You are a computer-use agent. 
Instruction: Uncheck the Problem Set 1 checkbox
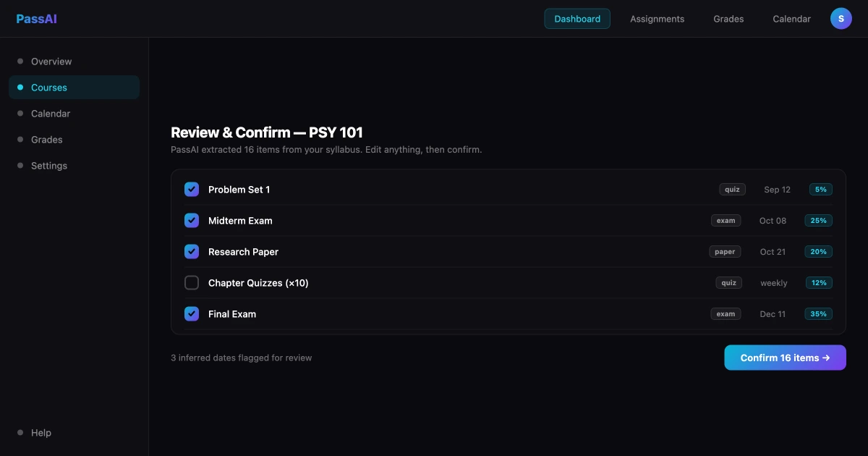coord(192,190)
